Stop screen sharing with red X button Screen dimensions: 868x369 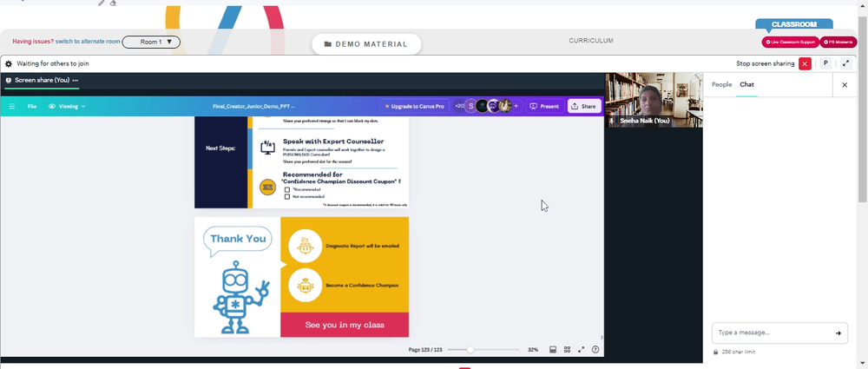pyautogui.click(x=805, y=63)
